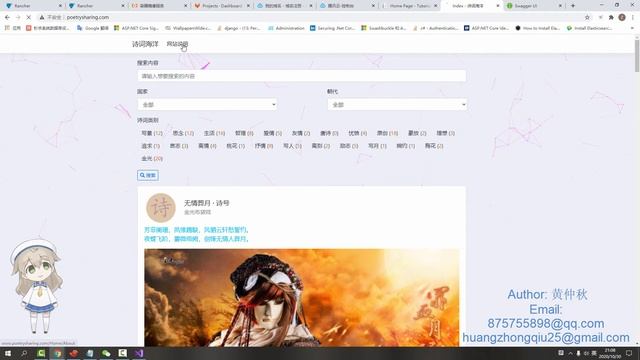This screenshot has width=640, height=360.
Task: Click the Chrome icon in the taskbar
Action: tap(58, 353)
